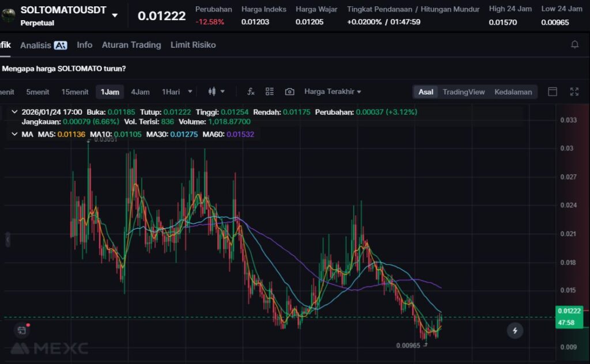Switch chart view to TradingView
590x364 pixels.
463,92
